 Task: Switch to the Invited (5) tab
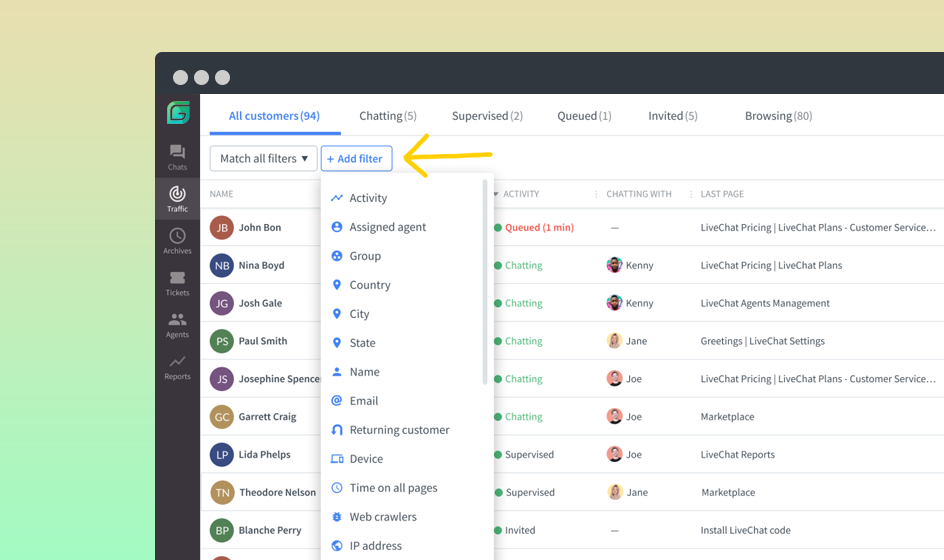(x=672, y=116)
